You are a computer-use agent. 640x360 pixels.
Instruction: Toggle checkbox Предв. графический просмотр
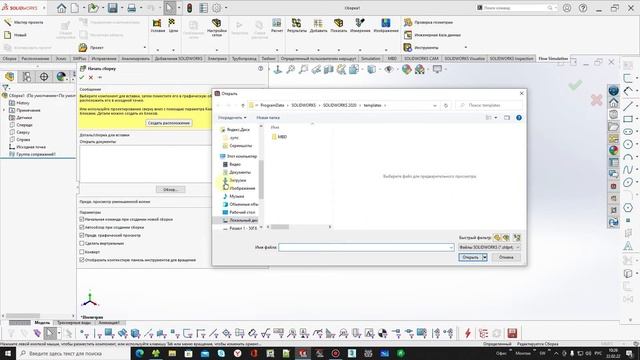[82, 236]
